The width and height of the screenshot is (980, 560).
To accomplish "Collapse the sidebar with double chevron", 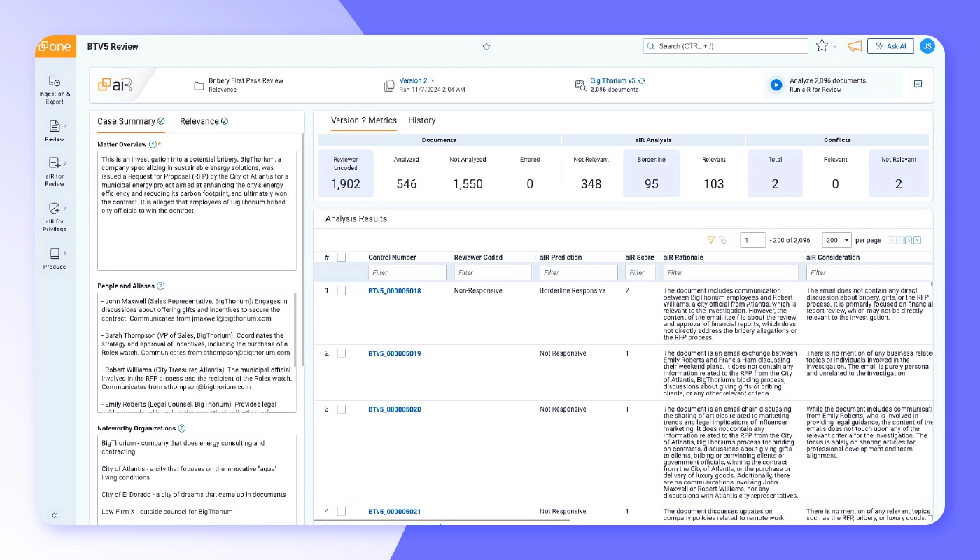I will 55,515.
